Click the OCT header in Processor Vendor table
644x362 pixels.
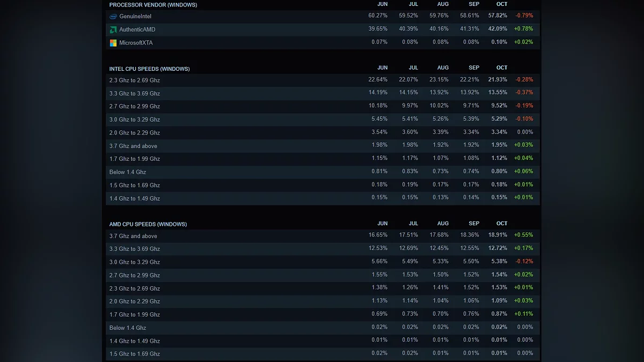coord(502,4)
